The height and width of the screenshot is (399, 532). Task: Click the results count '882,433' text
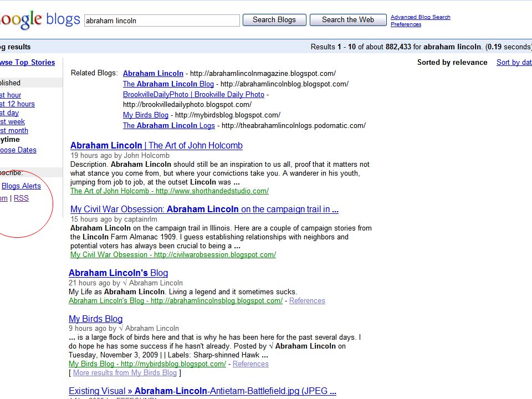tap(398, 47)
